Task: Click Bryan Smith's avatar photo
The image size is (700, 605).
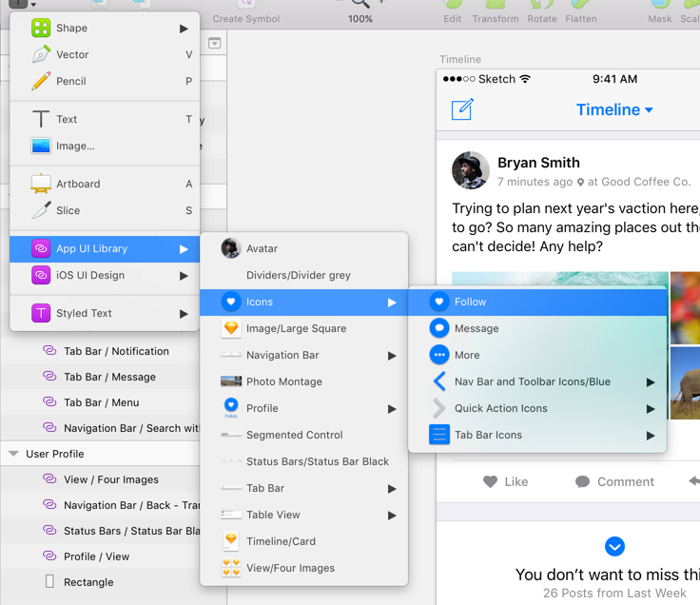Action: coord(471,170)
